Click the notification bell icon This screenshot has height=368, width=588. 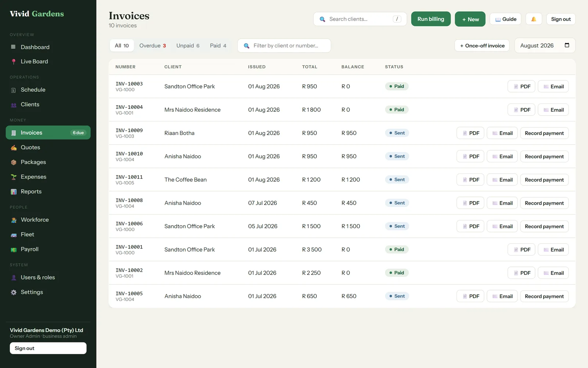(534, 19)
